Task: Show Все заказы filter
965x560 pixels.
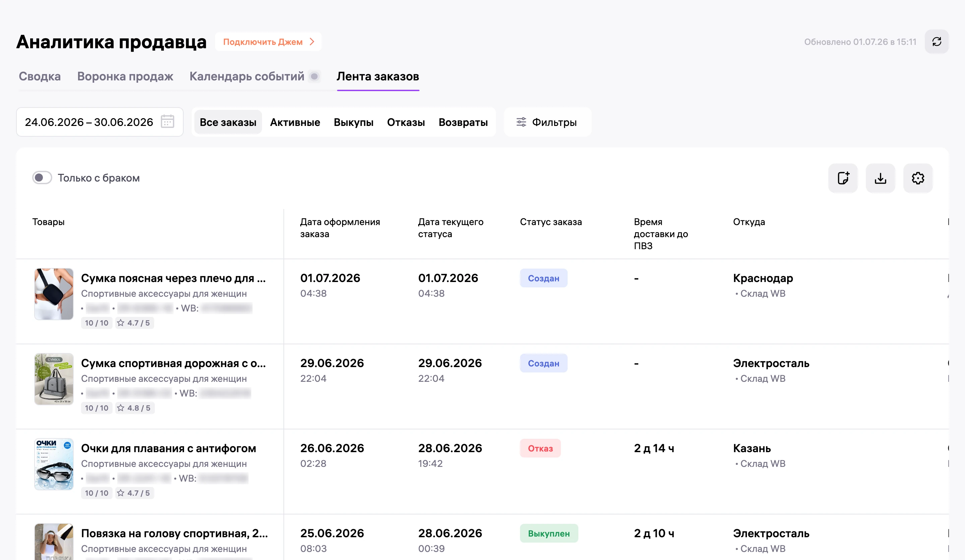Action: coord(228,122)
